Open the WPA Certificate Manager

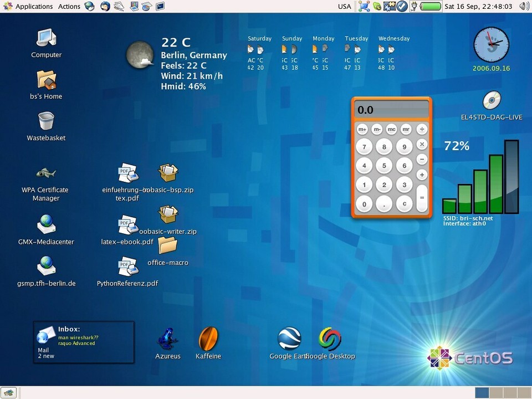click(45, 172)
